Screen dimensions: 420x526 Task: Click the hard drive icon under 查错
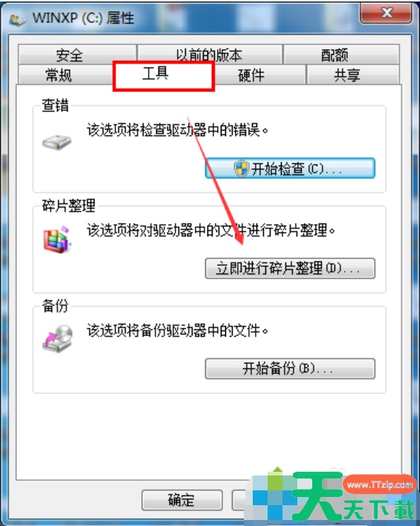(56, 142)
